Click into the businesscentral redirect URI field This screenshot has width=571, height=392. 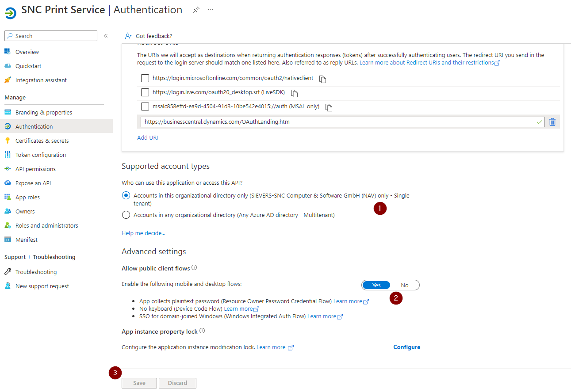[x=336, y=122]
